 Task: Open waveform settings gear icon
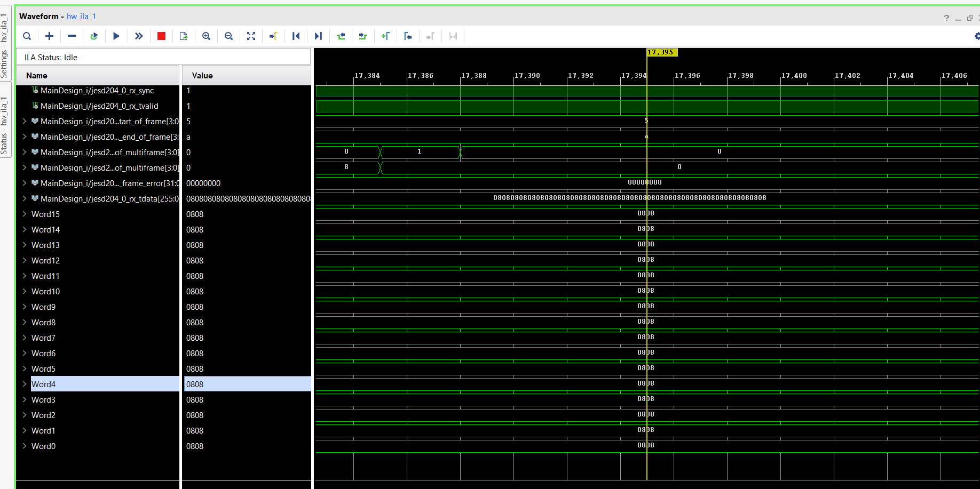coord(977,36)
